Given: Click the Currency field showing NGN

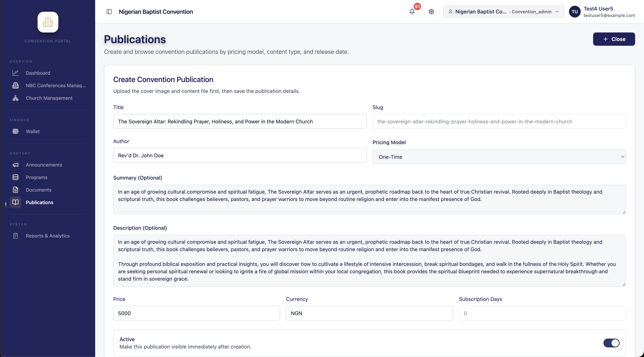Looking at the screenshot, I should point(369,313).
